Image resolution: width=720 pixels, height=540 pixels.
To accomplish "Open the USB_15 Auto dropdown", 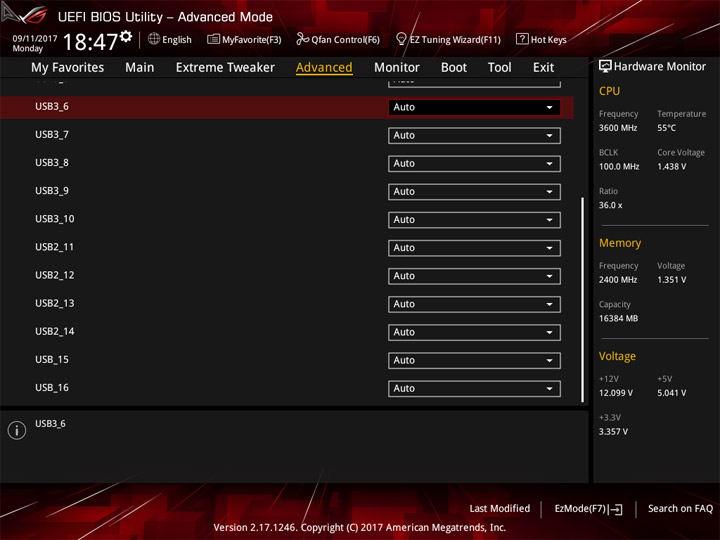I will point(474,360).
